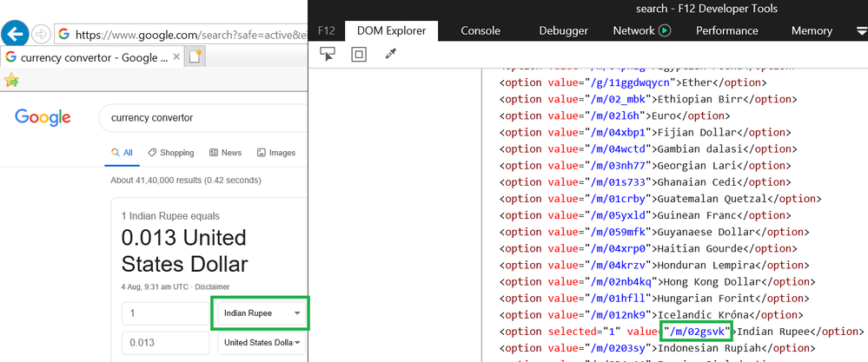Select the News search tab
This screenshot has height=362, width=868.
point(225,153)
